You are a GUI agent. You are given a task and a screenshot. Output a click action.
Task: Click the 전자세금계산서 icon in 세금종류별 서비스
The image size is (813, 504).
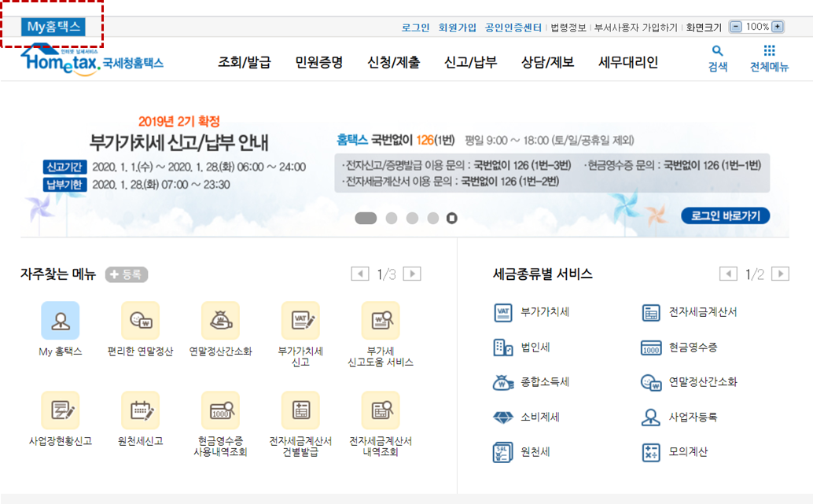tap(651, 313)
